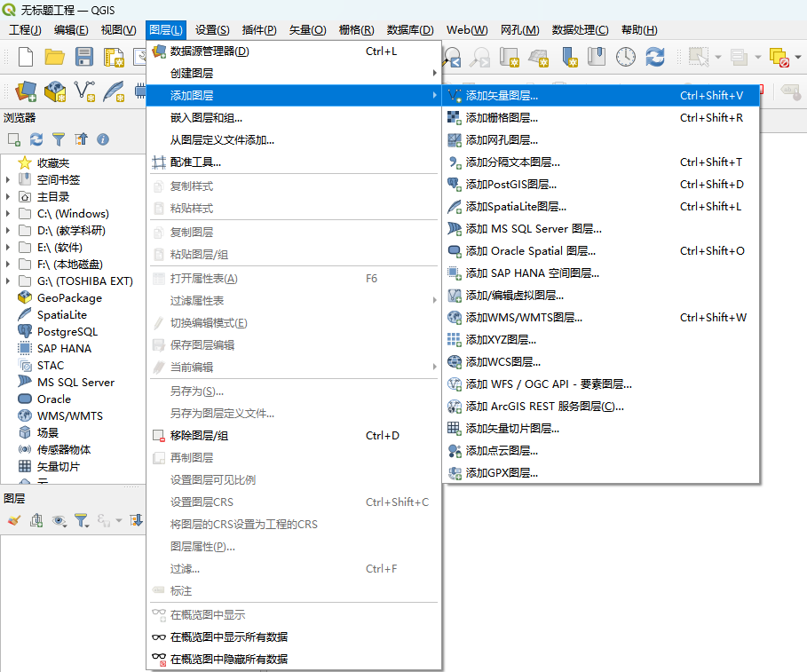Viewport: 807px width, 672px height.
Task: Open 配准工具... from layer menu
Action: coord(294,162)
